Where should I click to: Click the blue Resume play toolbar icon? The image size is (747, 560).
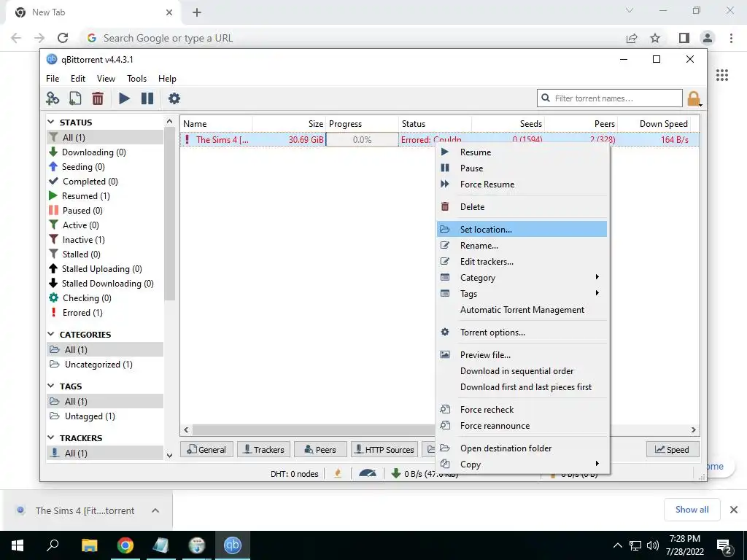[x=124, y=98]
